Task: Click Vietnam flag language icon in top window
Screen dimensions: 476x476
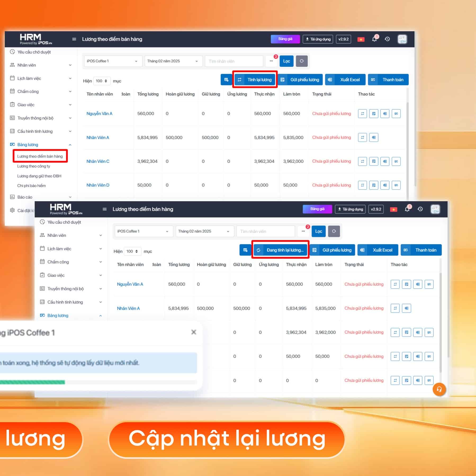Action: pos(361,39)
